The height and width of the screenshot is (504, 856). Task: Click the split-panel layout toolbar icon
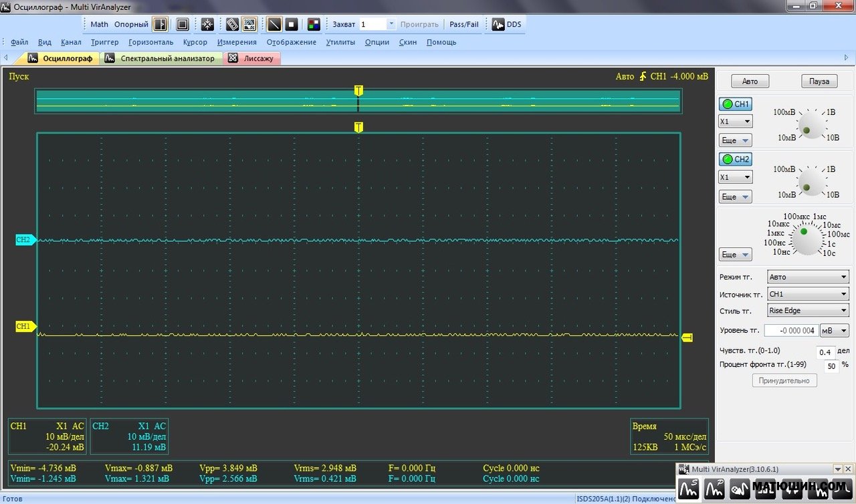[160, 25]
